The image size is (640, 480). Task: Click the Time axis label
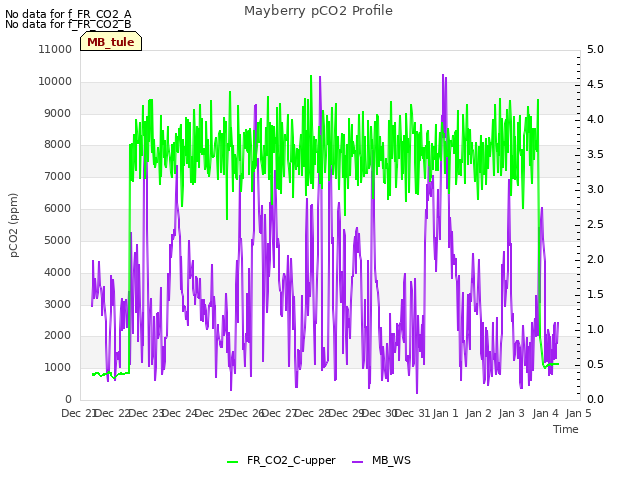(566, 429)
